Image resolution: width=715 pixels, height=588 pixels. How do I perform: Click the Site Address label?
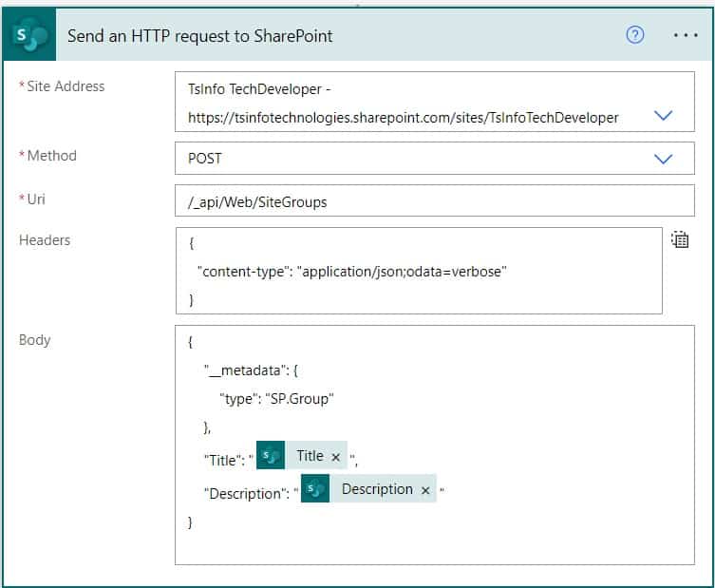click(66, 86)
